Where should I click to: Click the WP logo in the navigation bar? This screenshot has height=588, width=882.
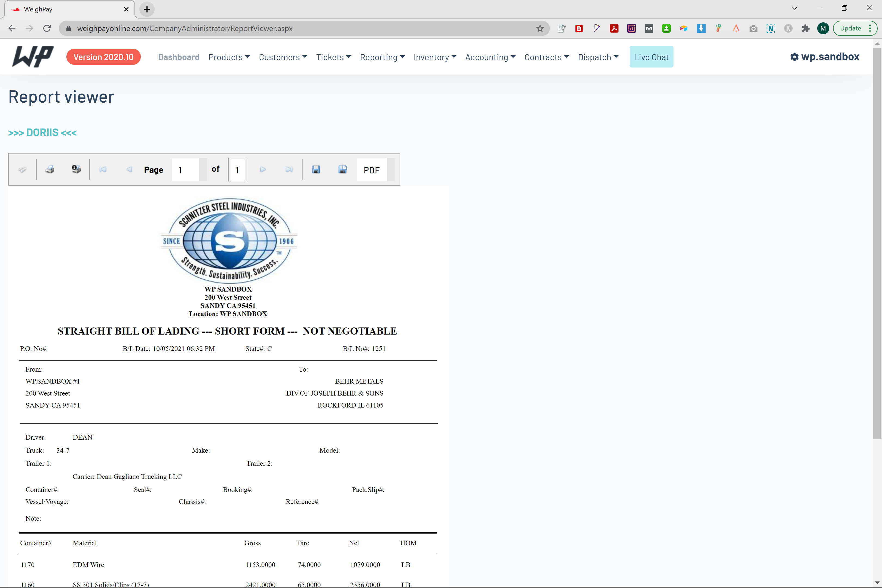coord(33,57)
